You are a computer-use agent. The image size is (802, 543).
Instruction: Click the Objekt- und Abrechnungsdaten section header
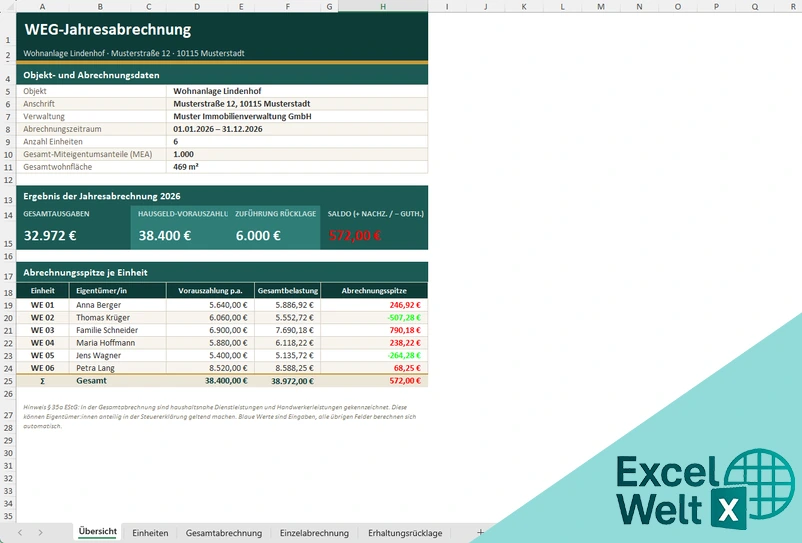coord(222,75)
